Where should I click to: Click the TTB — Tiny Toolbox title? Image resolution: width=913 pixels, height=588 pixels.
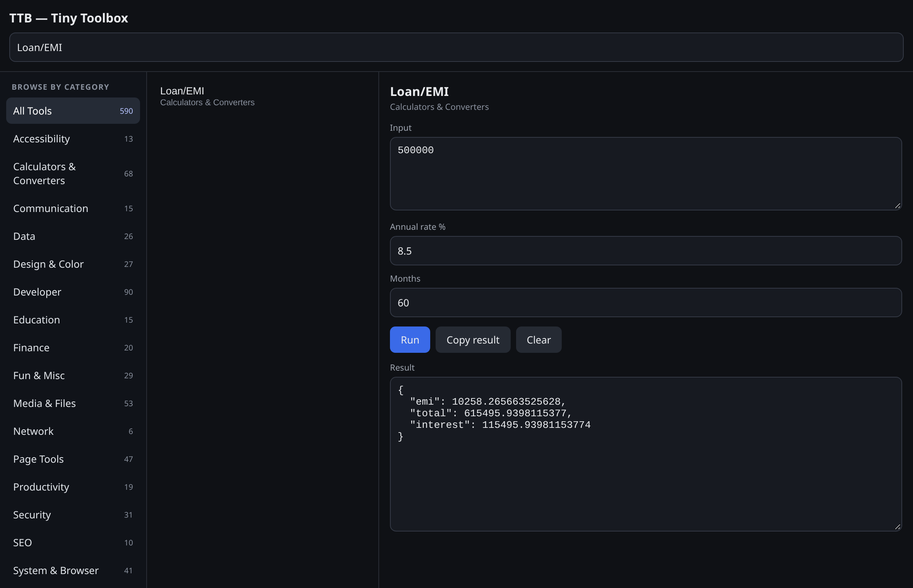pos(68,18)
